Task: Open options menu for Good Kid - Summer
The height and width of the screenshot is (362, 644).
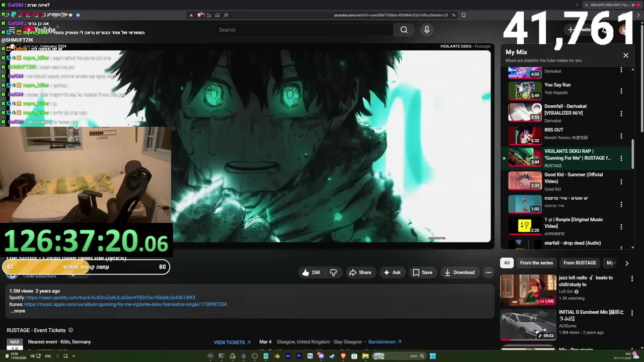Action: 621,182
